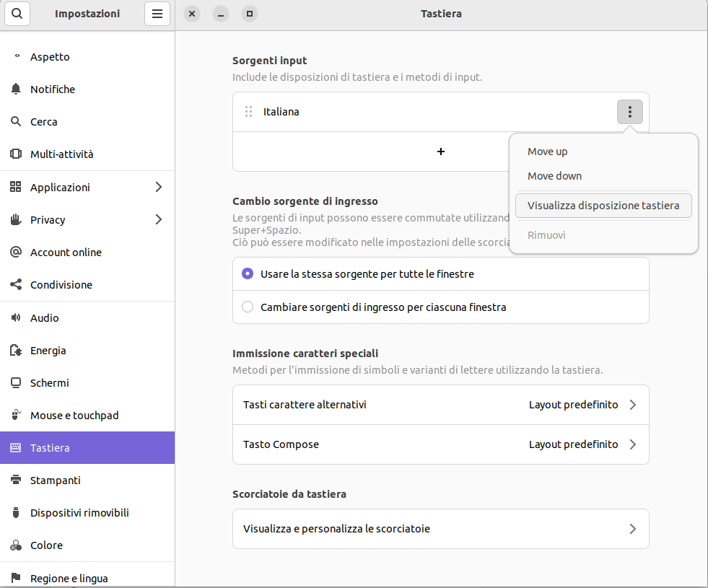Open Tasti carattere alternativi setting
708x588 pixels.
coord(441,405)
